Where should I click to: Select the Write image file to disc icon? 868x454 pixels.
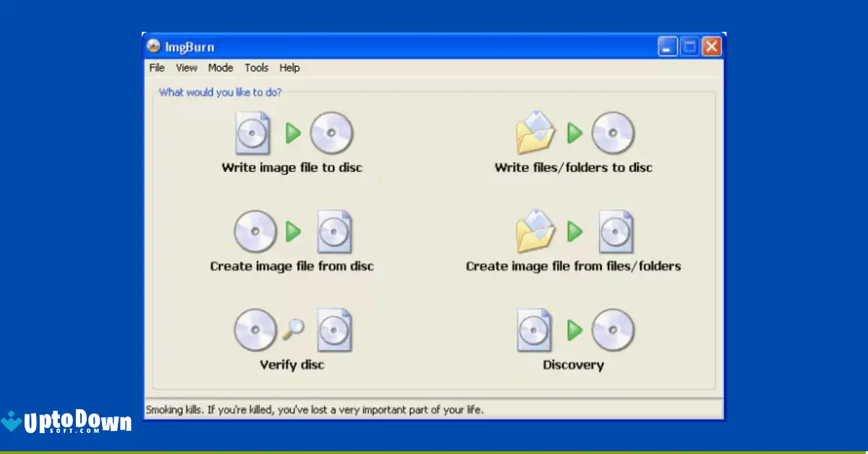252,132
